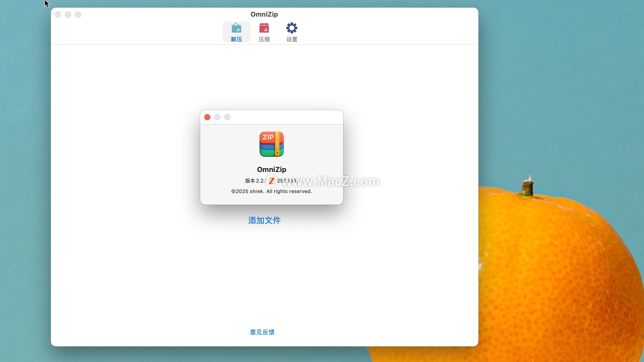644x362 pixels.
Task: Open the 意见反馈 feedback link
Action: point(262,332)
